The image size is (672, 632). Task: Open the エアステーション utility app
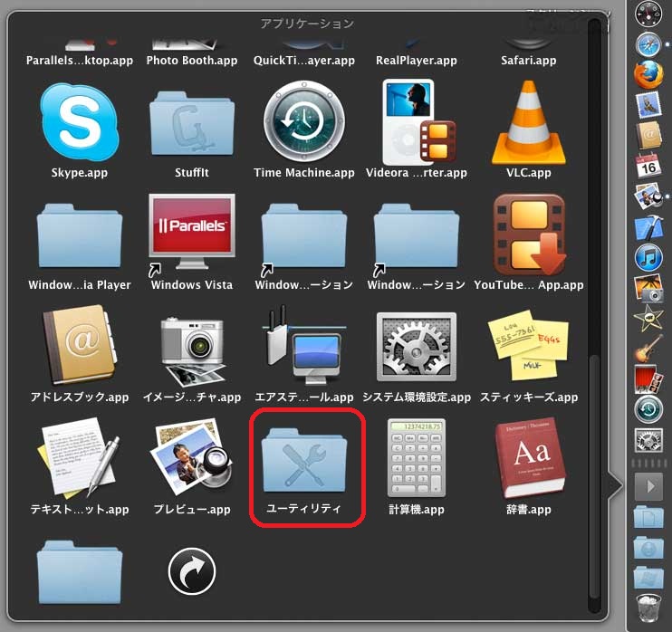pos(304,347)
